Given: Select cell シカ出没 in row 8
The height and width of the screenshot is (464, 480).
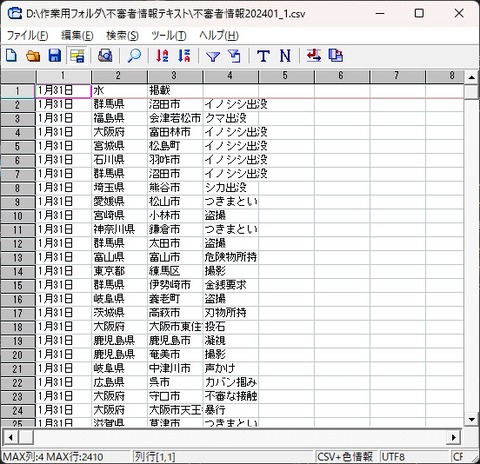Looking at the screenshot, I should pyautogui.click(x=230, y=188).
